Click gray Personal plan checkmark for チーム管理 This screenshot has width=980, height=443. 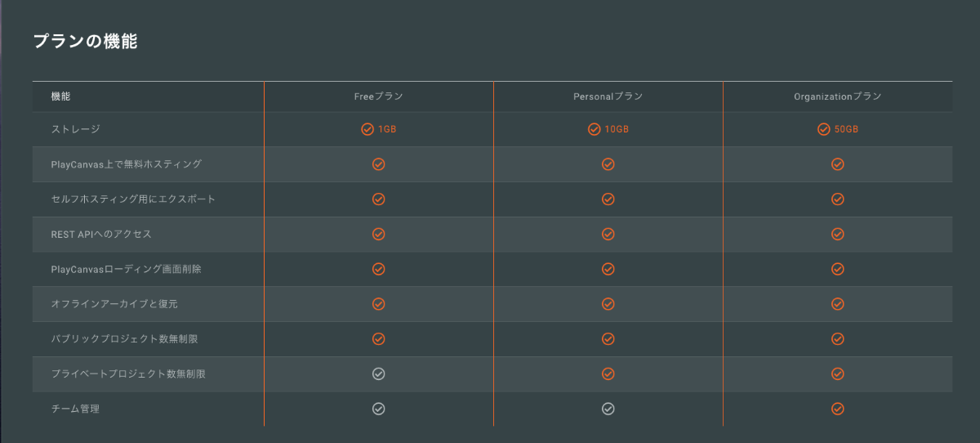[608, 409]
